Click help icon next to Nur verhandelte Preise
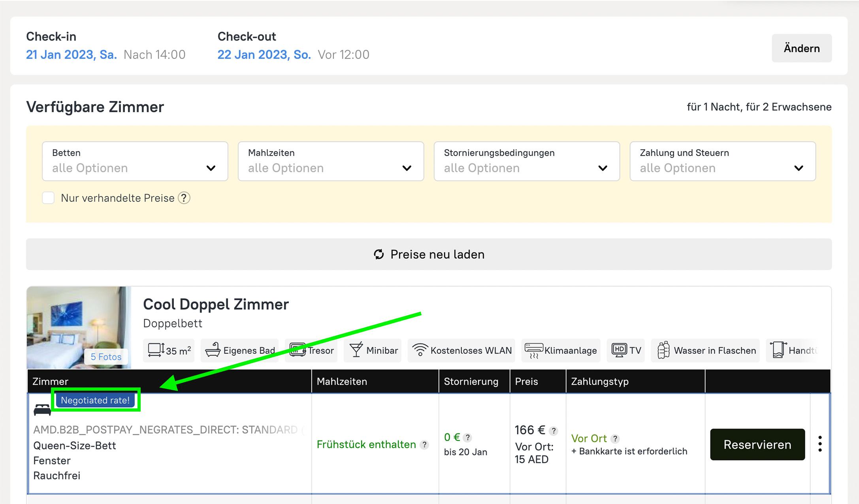 click(184, 198)
